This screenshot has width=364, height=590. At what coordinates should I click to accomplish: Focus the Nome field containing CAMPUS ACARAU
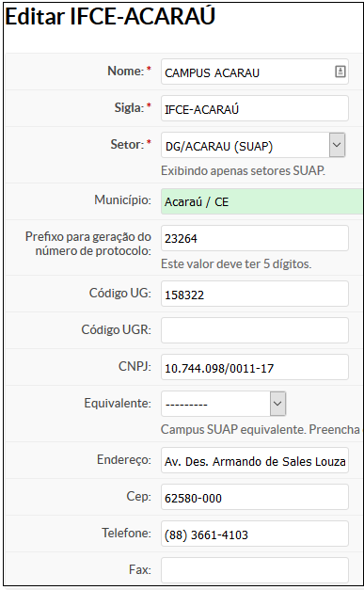[x=255, y=72]
